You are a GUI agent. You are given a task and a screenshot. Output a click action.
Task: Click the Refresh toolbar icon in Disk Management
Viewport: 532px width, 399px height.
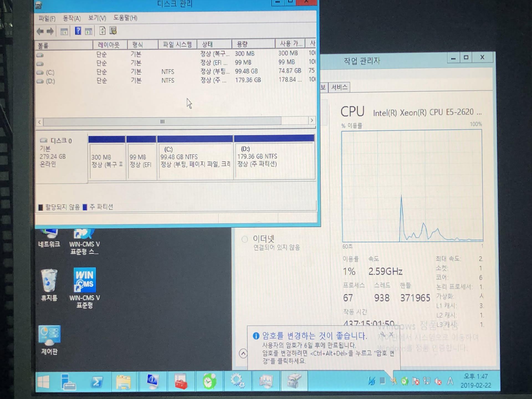tap(102, 31)
